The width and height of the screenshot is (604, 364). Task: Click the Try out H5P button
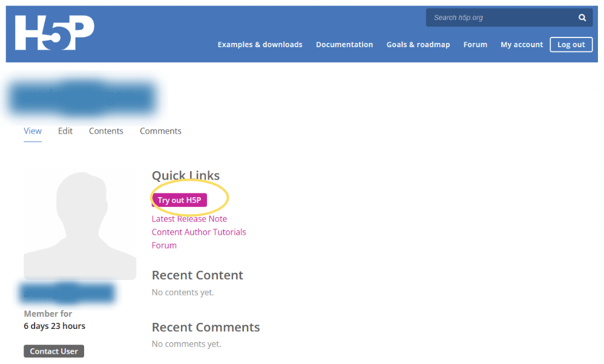[180, 200]
